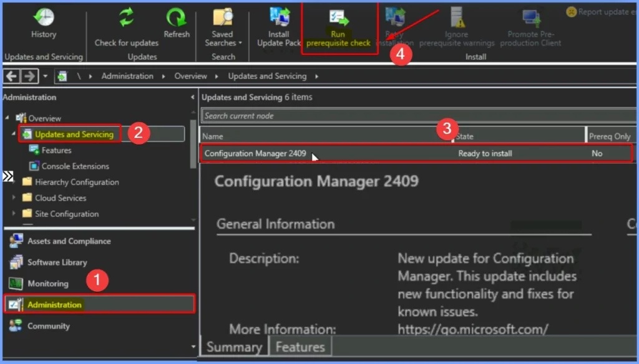Click Install Update Pack
This screenshot has height=364, width=639.
click(279, 27)
